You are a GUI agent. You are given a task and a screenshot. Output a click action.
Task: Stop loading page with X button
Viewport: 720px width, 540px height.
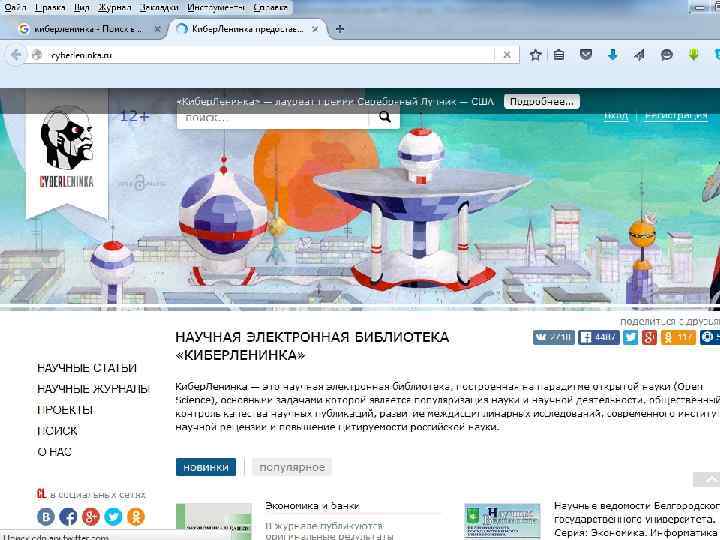coord(507,55)
